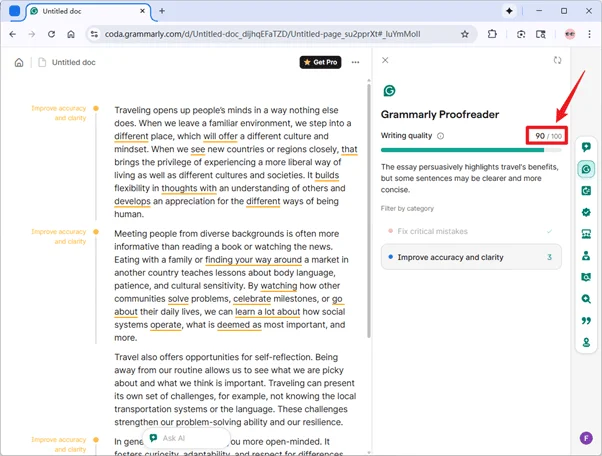Go back with the browser back arrow
Image resolution: width=602 pixels, height=456 pixels.
[13, 34]
